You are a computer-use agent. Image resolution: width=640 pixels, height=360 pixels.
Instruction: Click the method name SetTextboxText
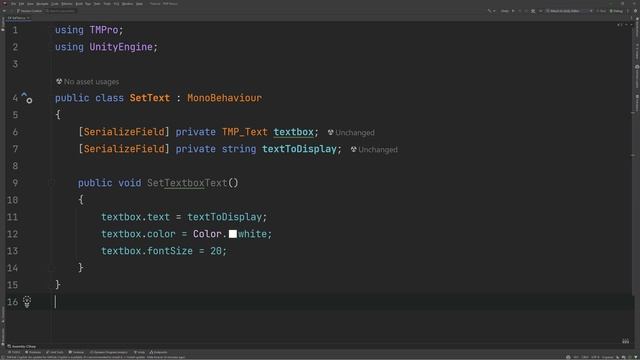point(187,183)
